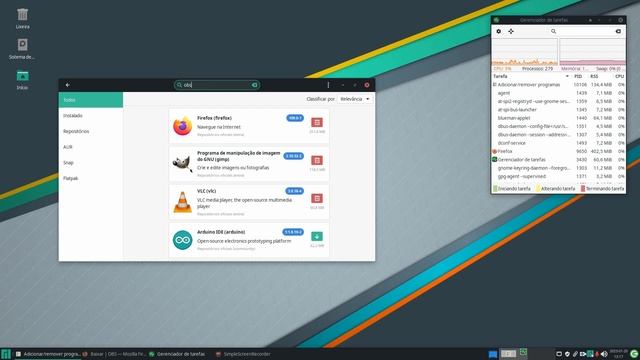Select the 'at-spi-bus-launcher' process row

(558, 110)
